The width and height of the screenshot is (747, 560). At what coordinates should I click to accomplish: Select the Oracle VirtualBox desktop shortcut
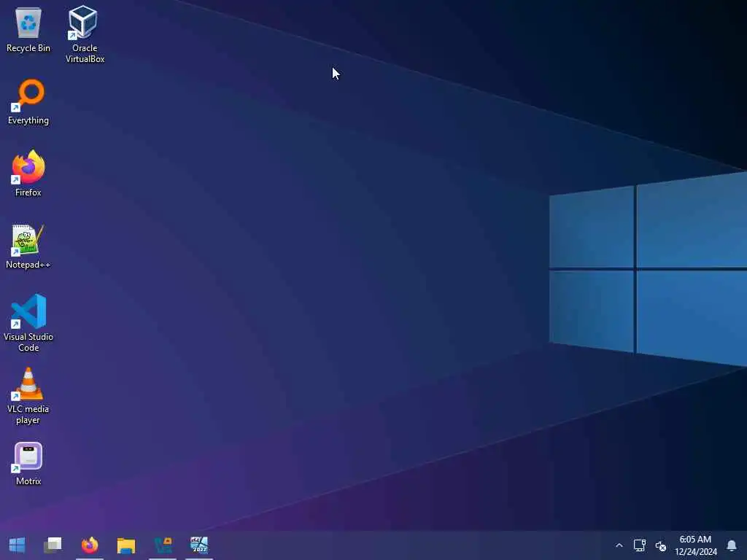click(85, 34)
